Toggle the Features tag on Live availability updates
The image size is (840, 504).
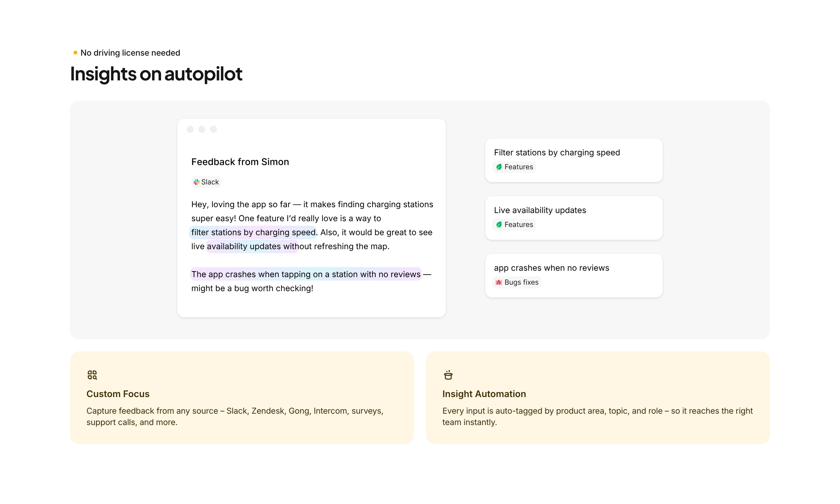pyautogui.click(x=514, y=225)
